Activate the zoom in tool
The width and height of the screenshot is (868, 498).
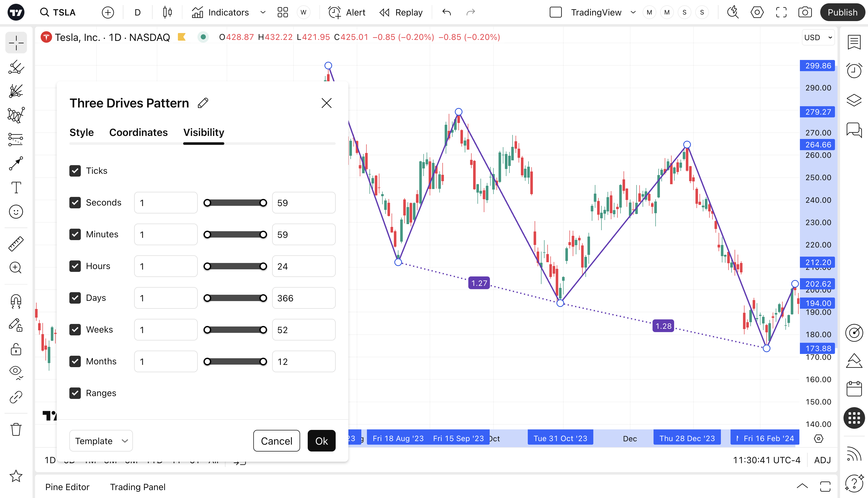(16, 268)
